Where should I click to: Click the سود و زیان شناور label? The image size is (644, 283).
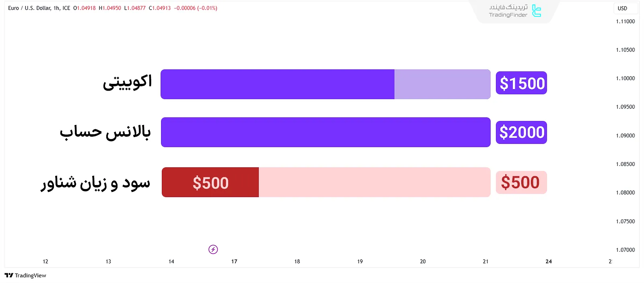point(95,183)
